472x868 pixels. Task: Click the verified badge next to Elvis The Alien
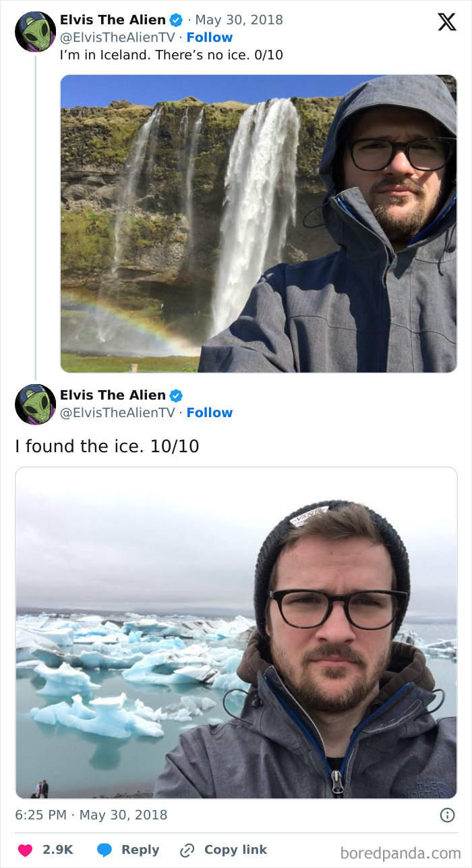pyautogui.click(x=175, y=20)
